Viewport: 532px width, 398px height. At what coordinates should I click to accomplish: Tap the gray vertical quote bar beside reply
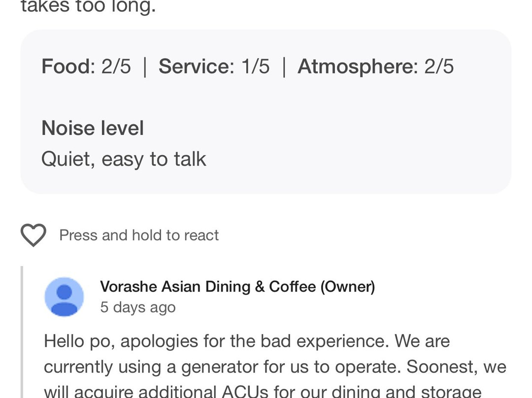pyautogui.click(x=22, y=335)
